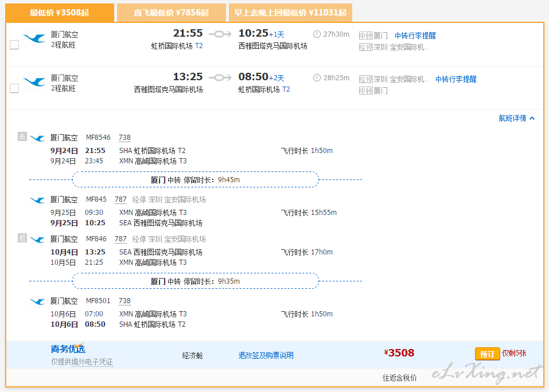The image size is (549, 392).
Task: Click flight number MF8501
Action: click(x=99, y=301)
